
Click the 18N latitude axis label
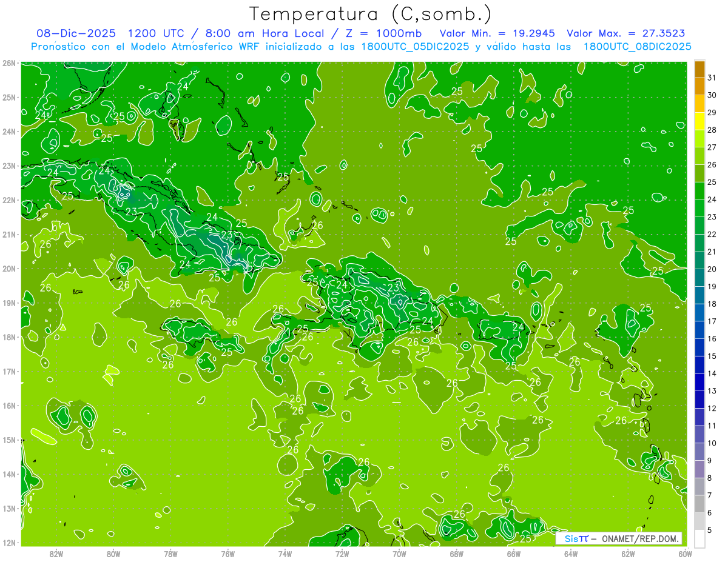[x=9, y=337]
